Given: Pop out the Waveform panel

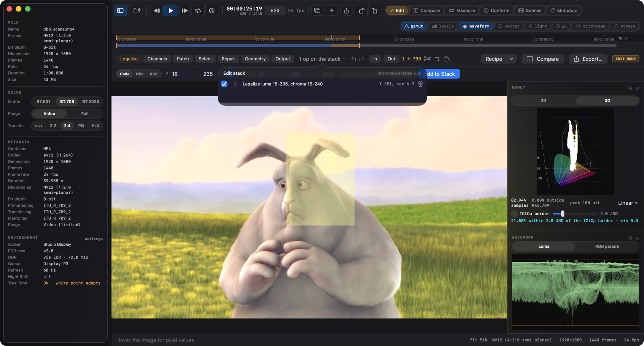Looking at the screenshot, I should [x=630, y=238].
